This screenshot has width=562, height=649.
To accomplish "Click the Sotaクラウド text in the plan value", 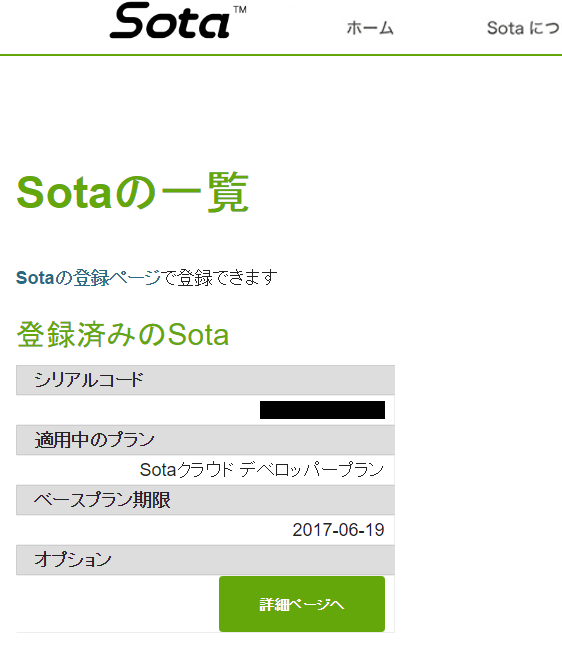I will point(187,470).
